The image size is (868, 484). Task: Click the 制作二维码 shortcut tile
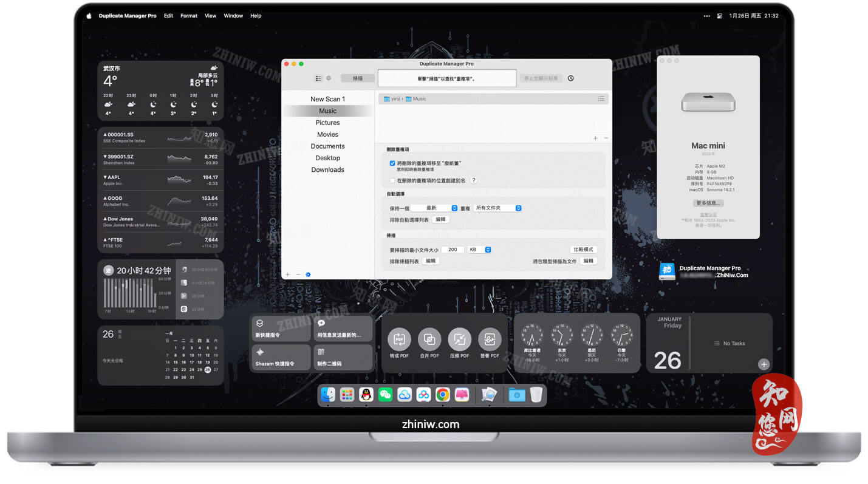tap(343, 358)
